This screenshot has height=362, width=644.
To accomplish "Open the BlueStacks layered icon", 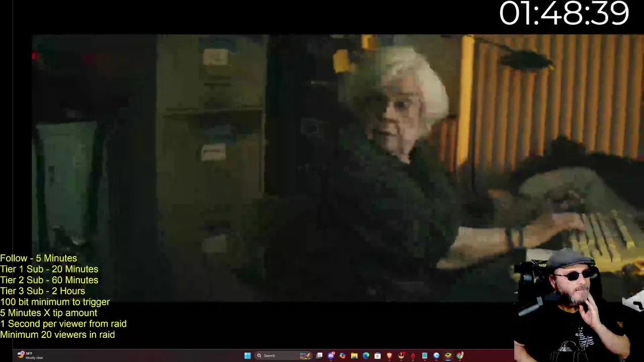I will click(x=448, y=355).
